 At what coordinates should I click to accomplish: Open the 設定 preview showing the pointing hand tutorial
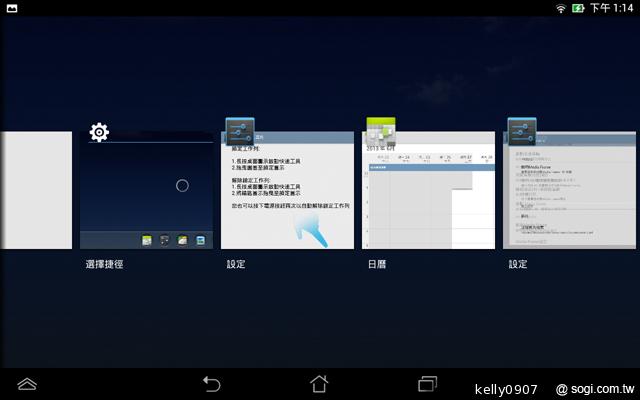[x=287, y=190]
